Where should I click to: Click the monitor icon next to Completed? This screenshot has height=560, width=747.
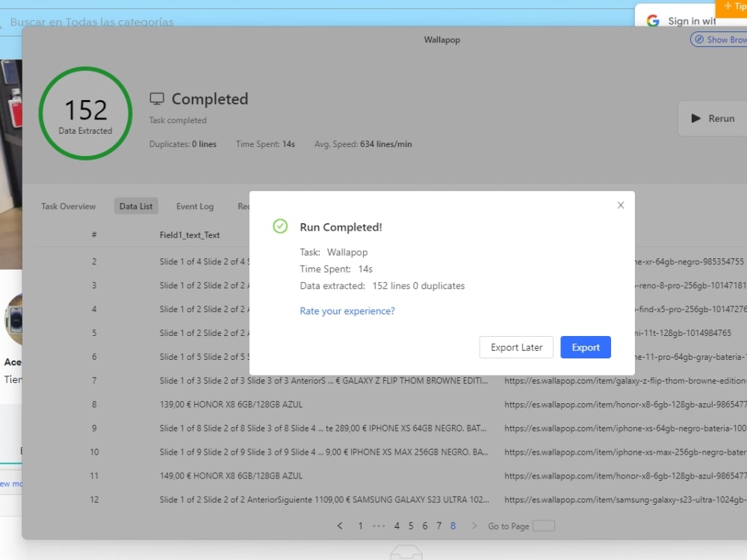point(157,99)
